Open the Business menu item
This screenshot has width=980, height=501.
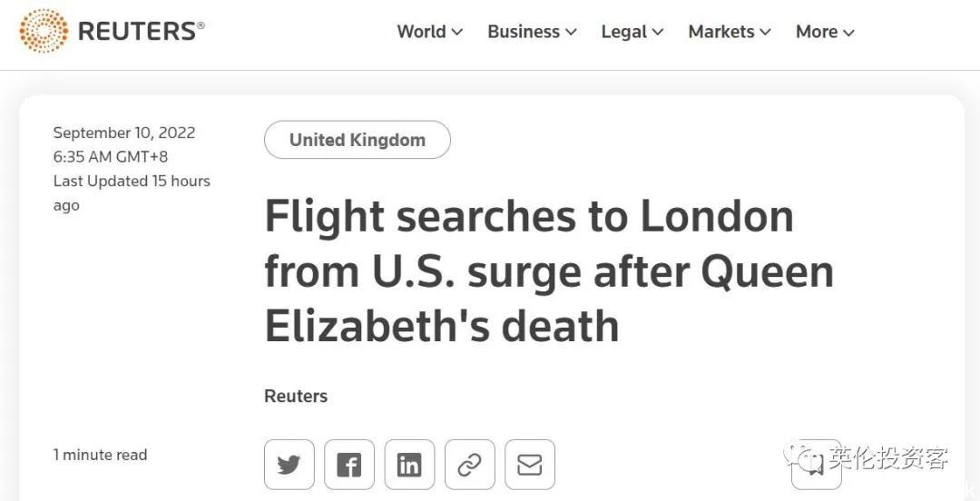(524, 31)
